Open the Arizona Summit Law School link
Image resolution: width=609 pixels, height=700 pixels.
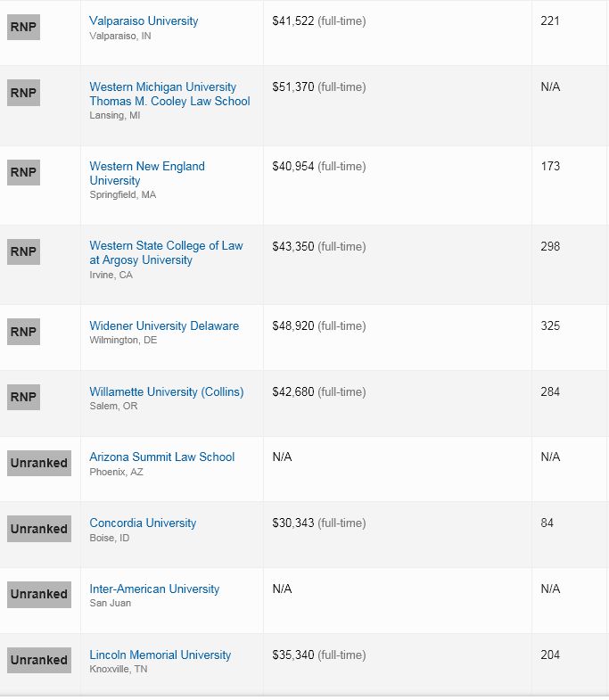pos(161,457)
